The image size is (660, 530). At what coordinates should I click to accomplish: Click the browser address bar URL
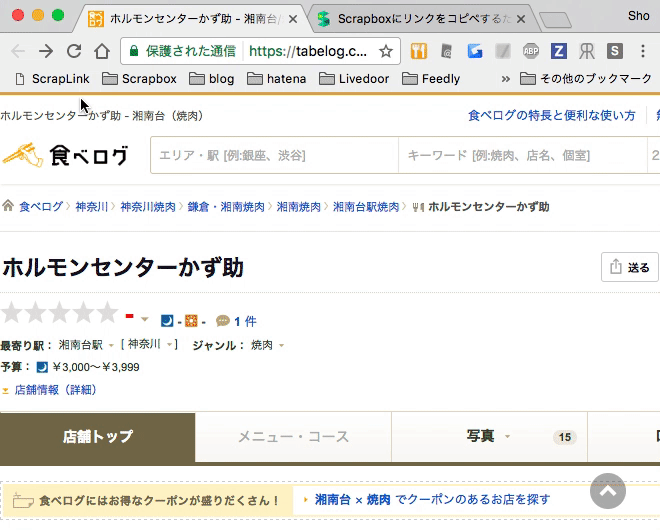[x=308, y=51]
